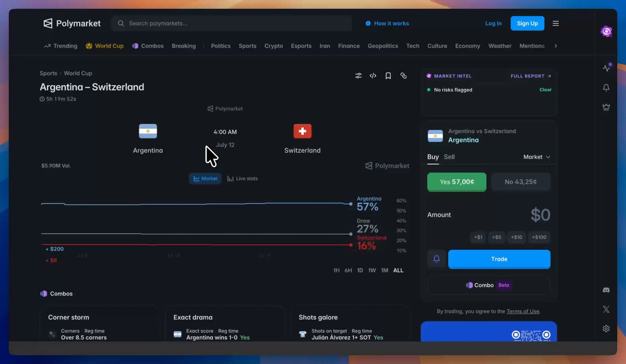Add +$100 to the amount
Image resolution: width=626 pixels, height=364 pixels.
[539, 237]
